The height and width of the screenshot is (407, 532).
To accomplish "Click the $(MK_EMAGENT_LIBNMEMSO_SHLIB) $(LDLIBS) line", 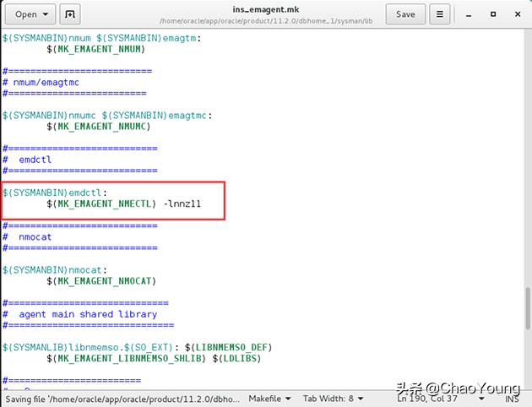I will coord(154,359).
